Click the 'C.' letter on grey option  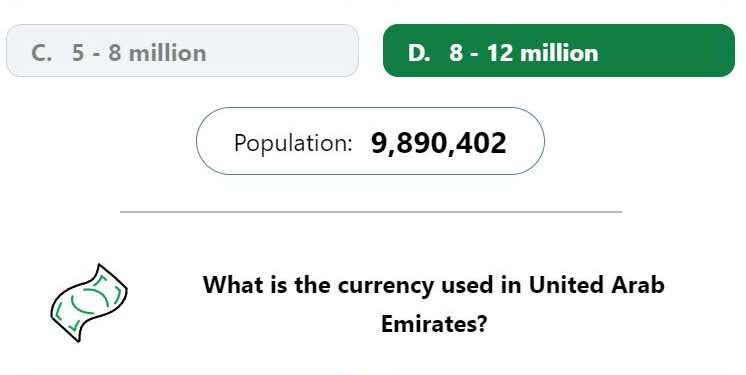click(x=41, y=52)
